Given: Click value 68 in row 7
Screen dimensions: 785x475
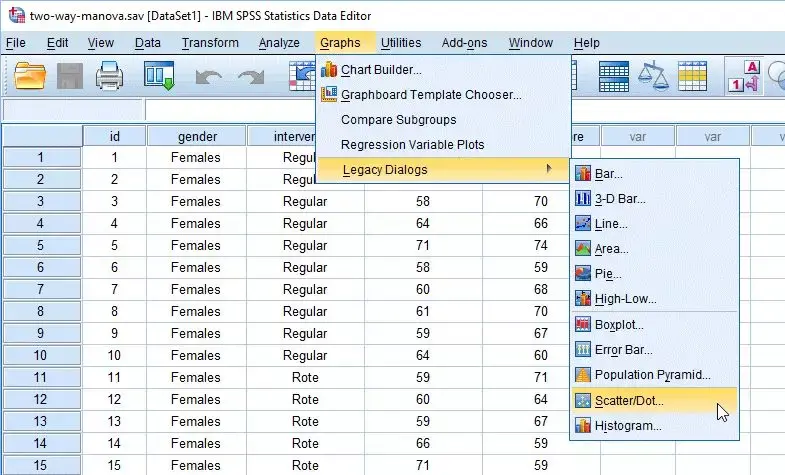Looking at the screenshot, I should (541, 289).
